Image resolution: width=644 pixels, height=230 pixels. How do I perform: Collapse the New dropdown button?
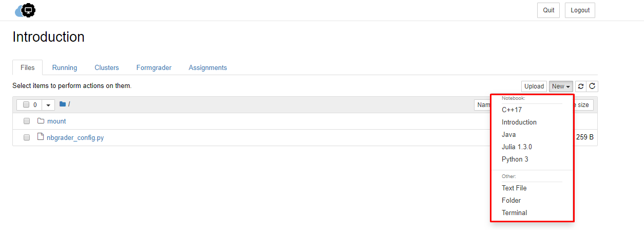561,86
